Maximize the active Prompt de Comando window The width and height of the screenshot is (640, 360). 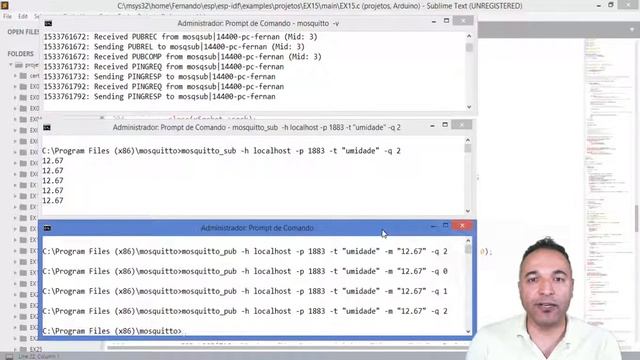coord(445,225)
